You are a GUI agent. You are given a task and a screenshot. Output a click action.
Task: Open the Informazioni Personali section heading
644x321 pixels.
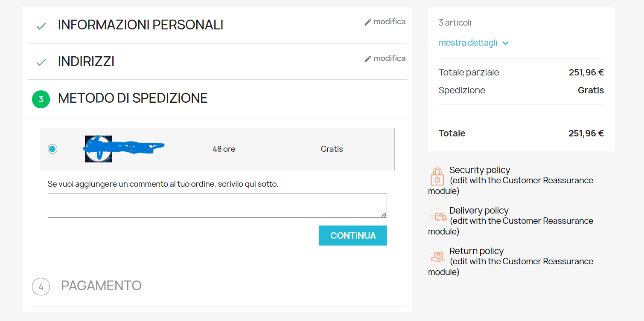(140, 25)
